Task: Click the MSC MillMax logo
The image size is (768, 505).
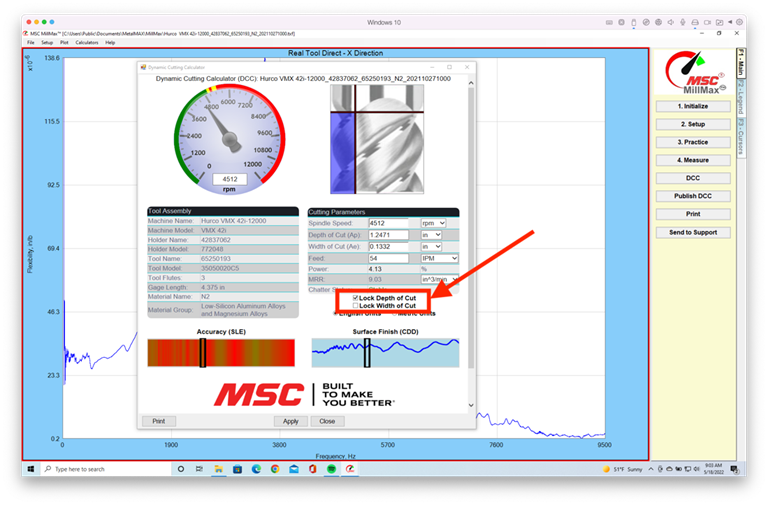Action: tap(695, 72)
